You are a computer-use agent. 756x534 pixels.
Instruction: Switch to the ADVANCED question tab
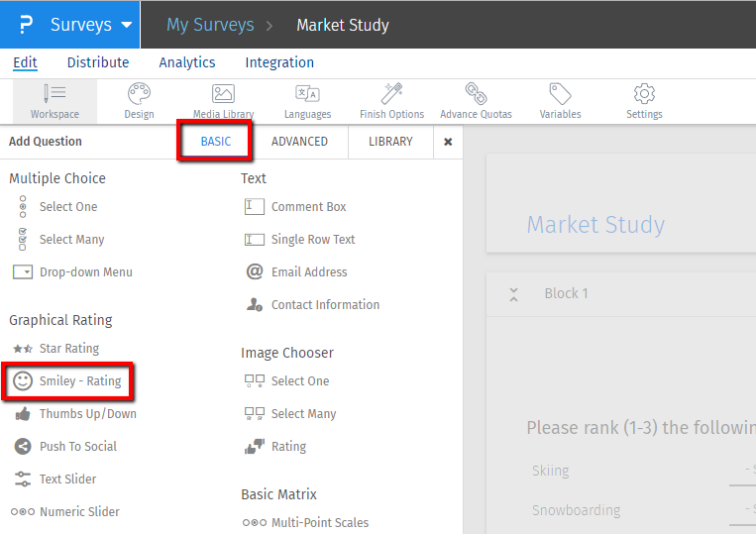pos(299,142)
